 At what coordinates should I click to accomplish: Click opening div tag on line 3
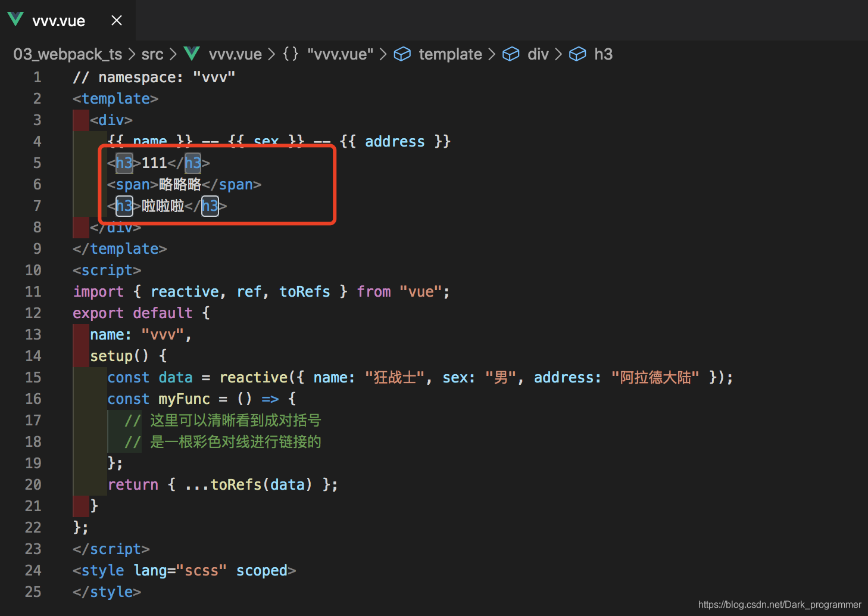111,120
